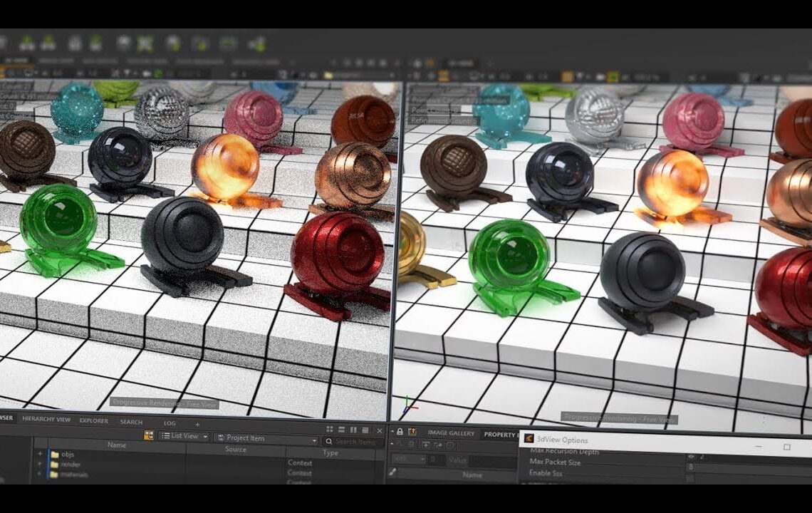
Task: Expand the objs folder
Action: tap(41, 454)
